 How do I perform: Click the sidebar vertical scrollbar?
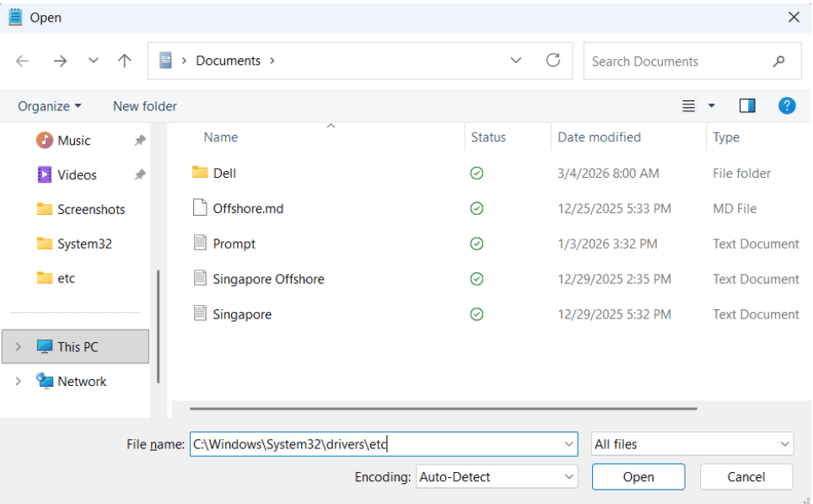click(x=158, y=326)
